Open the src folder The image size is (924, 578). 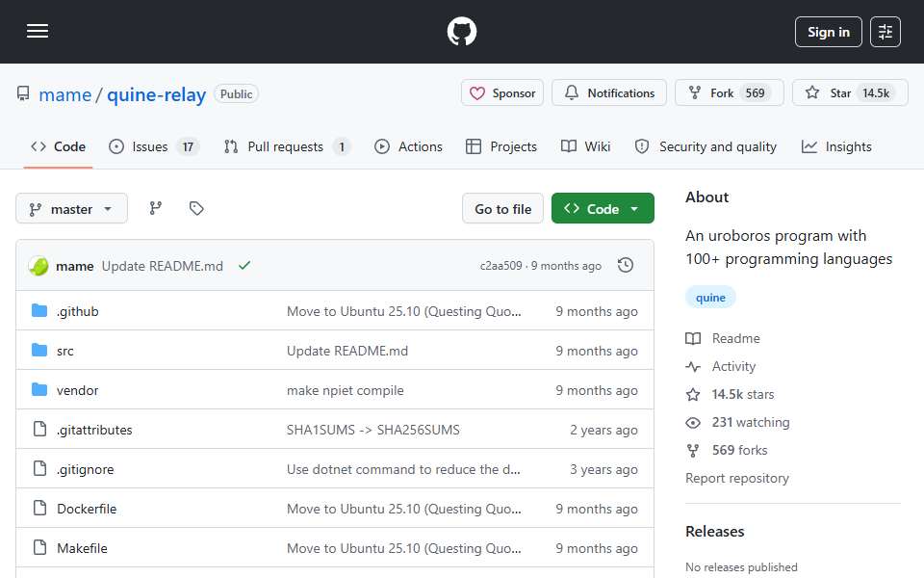64,351
